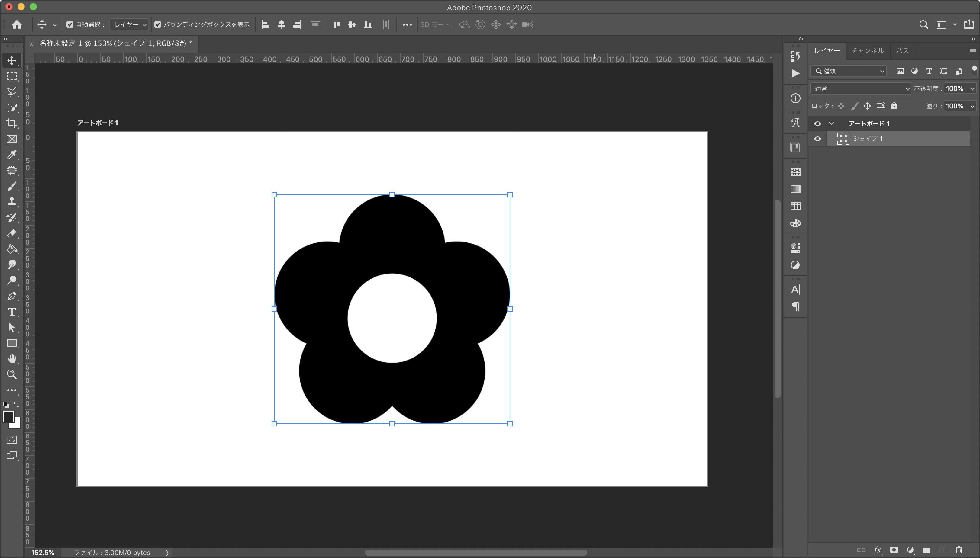This screenshot has width=980, height=558.
Task: Select the Horizontal Type tool
Action: click(x=11, y=312)
